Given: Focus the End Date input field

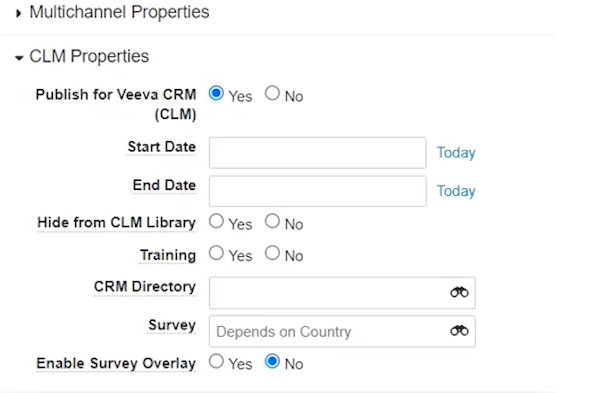Looking at the screenshot, I should click(x=317, y=191).
